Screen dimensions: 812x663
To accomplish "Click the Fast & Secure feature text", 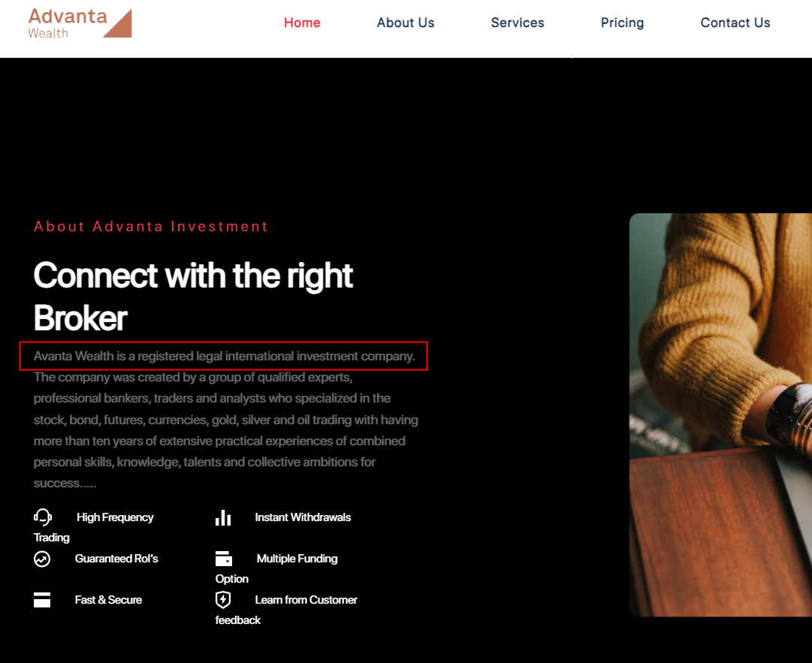I will click(108, 600).
